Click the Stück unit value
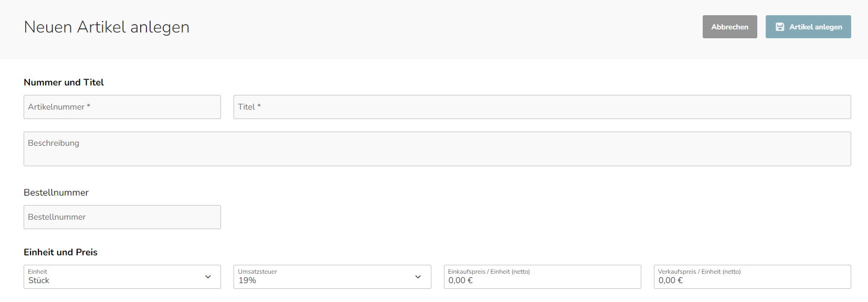 [39, 281]
